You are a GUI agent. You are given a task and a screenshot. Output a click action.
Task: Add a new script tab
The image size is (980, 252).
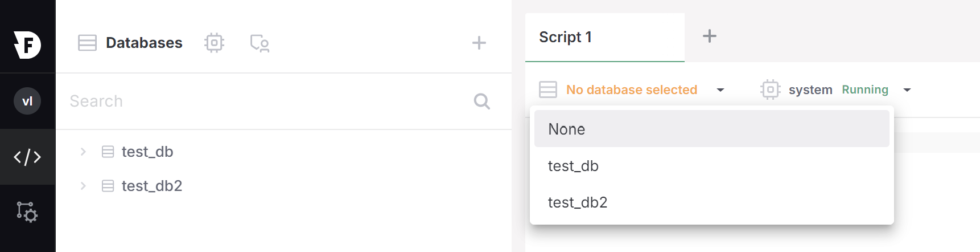(x=709, y=36)
